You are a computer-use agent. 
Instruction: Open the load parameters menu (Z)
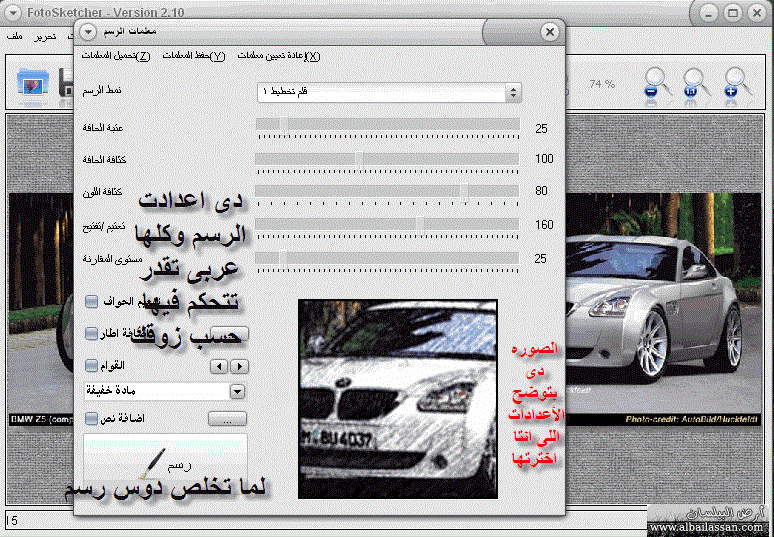pyautogui.click(x=115, y=56)
